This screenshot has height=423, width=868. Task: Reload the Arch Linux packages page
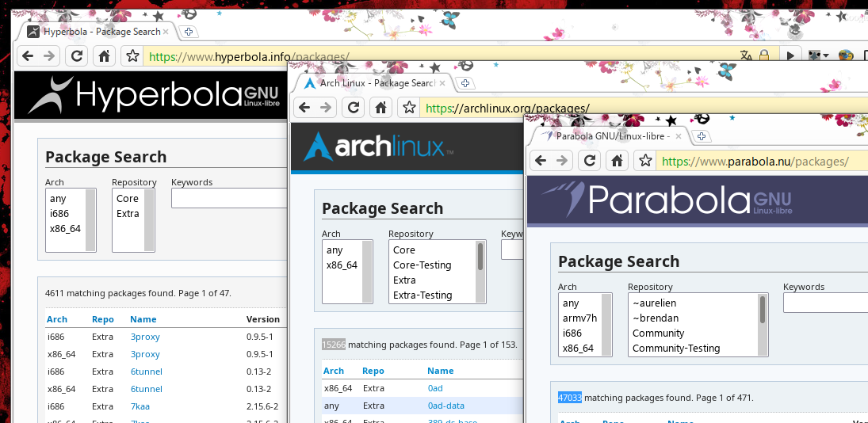coord(354,107)
